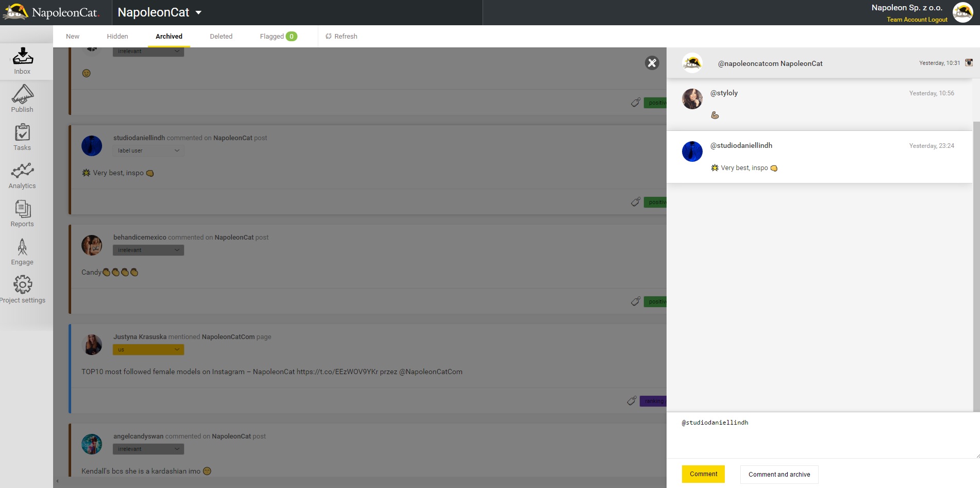Viewport: 980px width, 488px height.
Task: Switch to the New tab
Action: pos(73,37)
